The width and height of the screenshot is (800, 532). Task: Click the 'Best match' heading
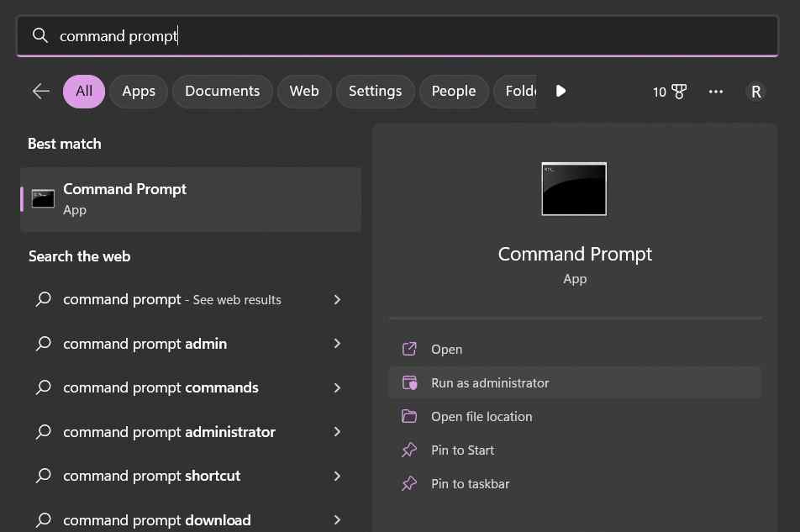[x=64, y=144]
